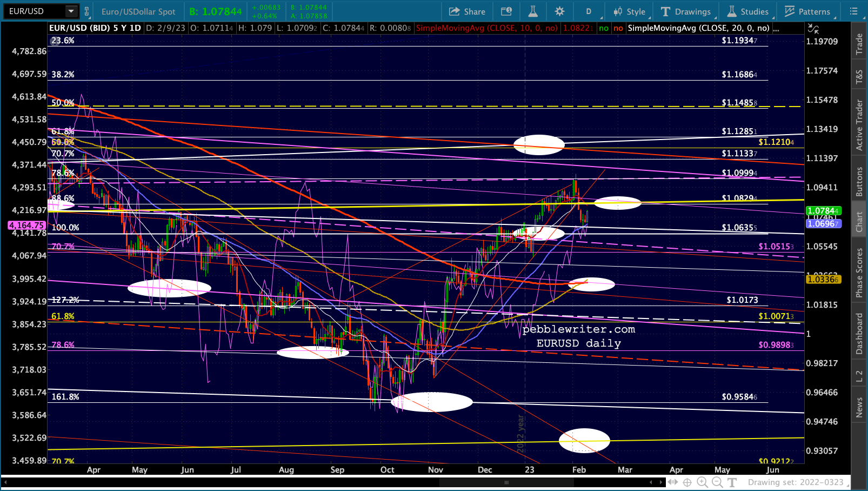This screenshot has height=491, width=868.
Task: Click the EUR/USD (BID) 5 Y 1D chart title
Action: (x=95, y=28)
